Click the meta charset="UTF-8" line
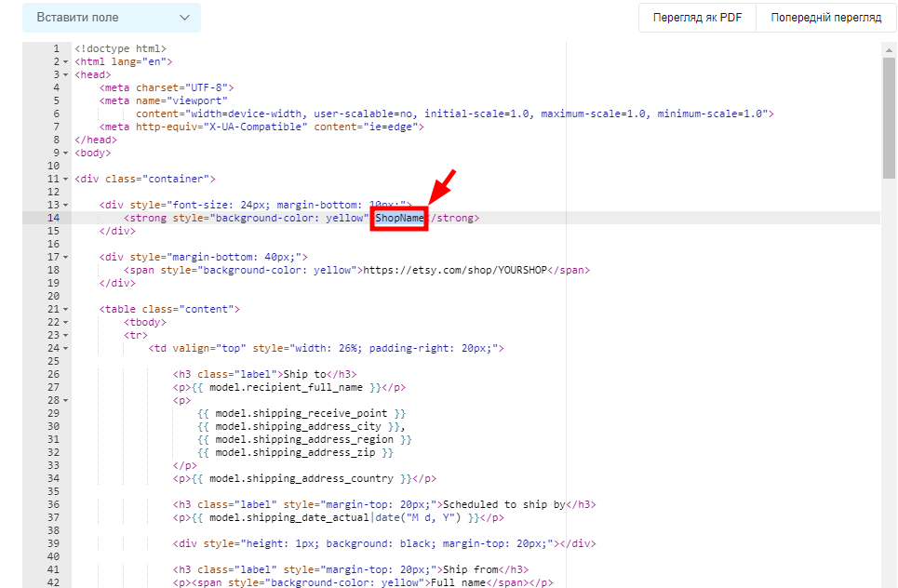The width and height of the screenshot is (898, 588). pyautogui.click(x=167, y=87)
